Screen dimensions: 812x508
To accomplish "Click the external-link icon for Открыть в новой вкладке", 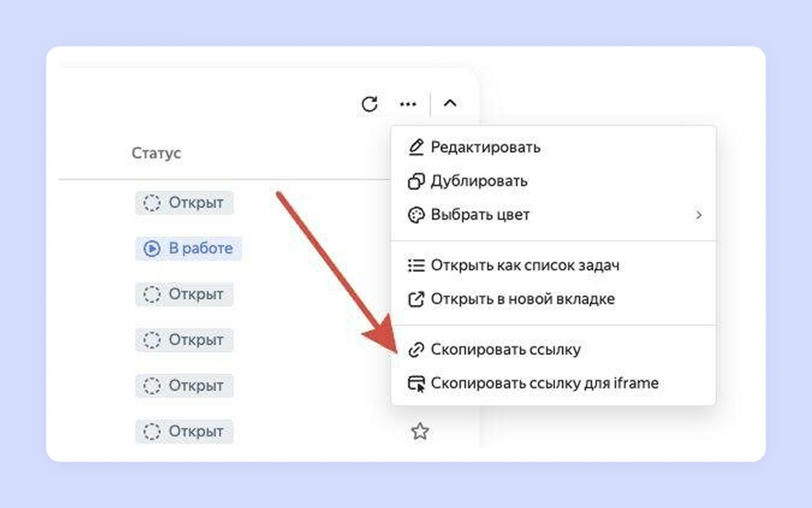I will (416, 299).
